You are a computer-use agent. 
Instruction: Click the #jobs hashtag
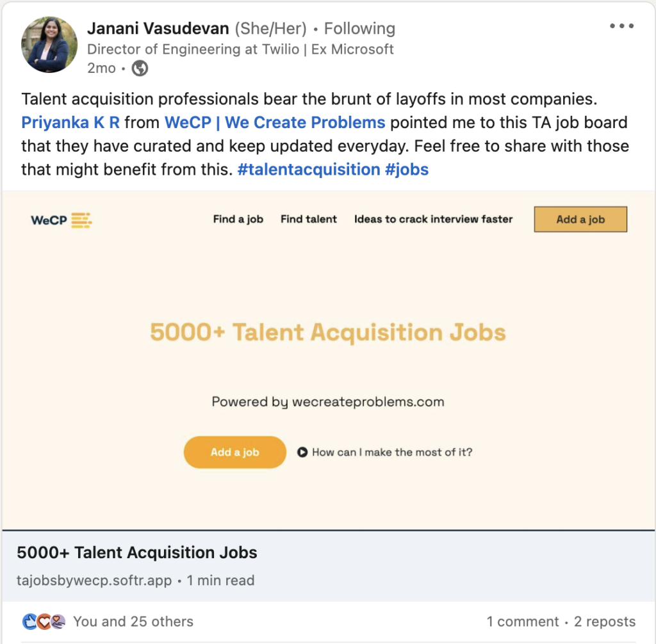pyautogui.click(x=407, y=170)
